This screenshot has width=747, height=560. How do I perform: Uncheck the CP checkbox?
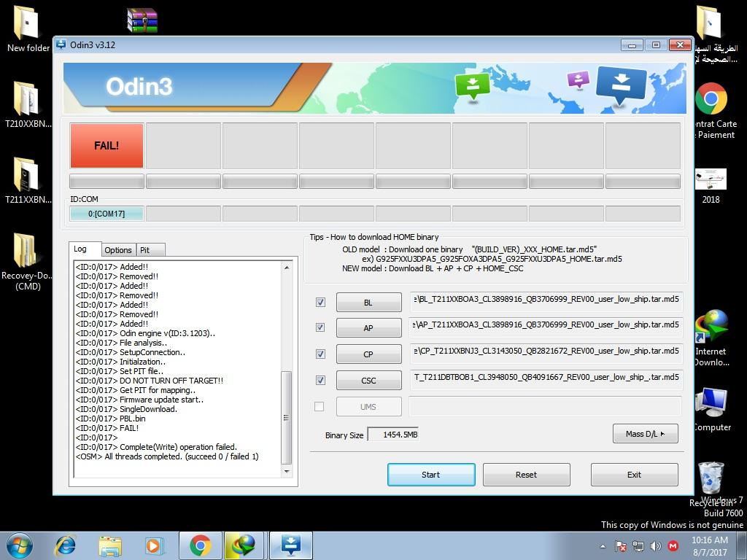pyautogui.click(x=321, y=354)
